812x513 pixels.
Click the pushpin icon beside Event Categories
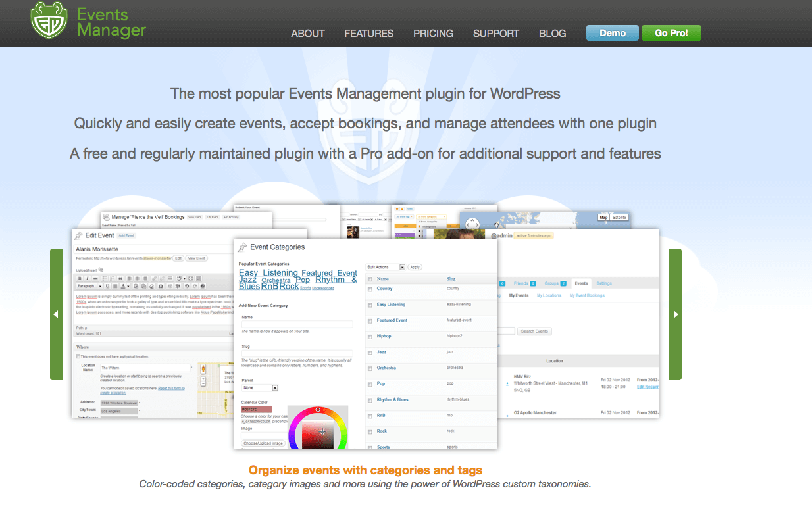click(x=242, y=247)
